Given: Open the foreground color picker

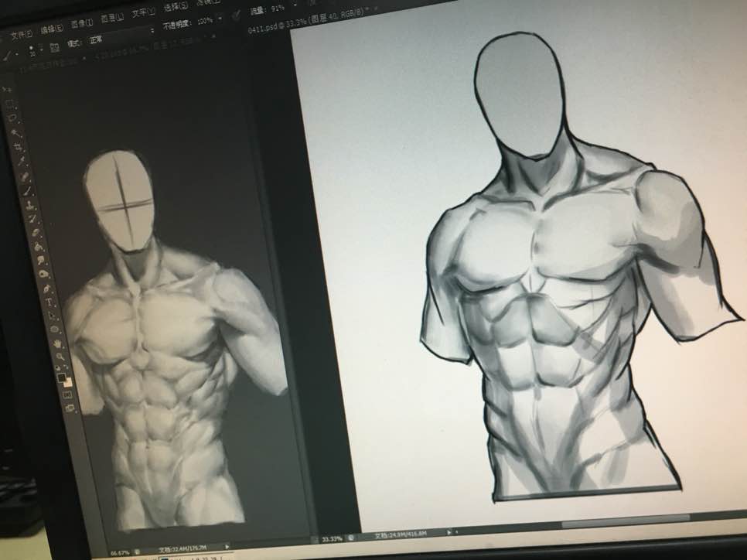Looking at the screenshot, I should coord(62,378).
